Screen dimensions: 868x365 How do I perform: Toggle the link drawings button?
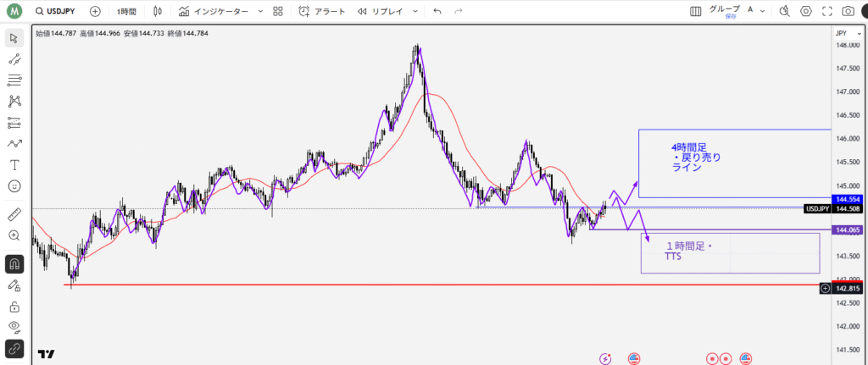14,348
